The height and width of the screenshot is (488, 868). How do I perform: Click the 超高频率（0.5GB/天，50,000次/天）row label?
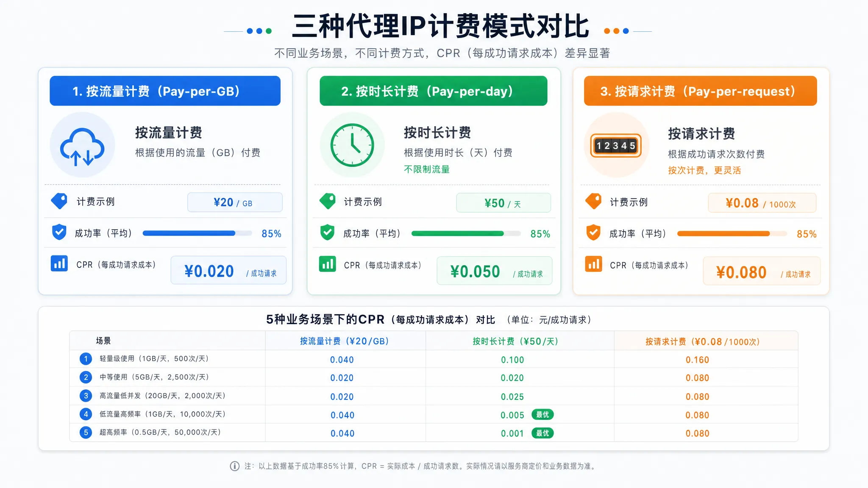click(x=160, y=433)
